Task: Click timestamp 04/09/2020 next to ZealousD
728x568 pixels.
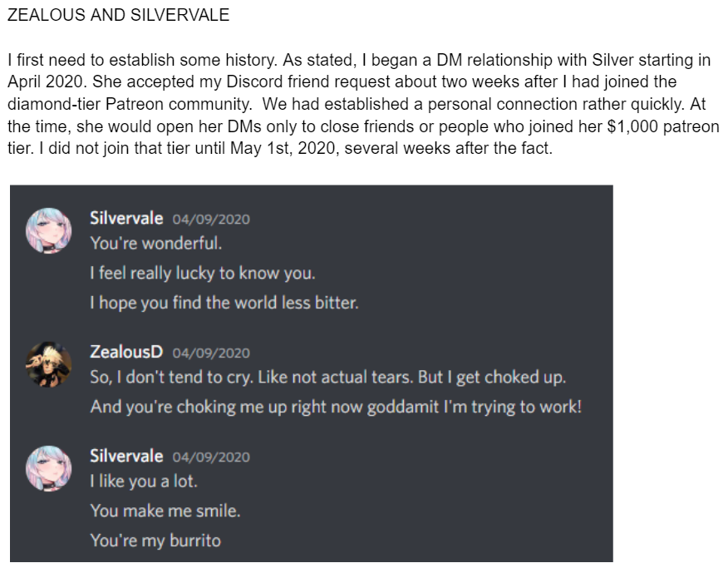Action: (x=211, y=353)
